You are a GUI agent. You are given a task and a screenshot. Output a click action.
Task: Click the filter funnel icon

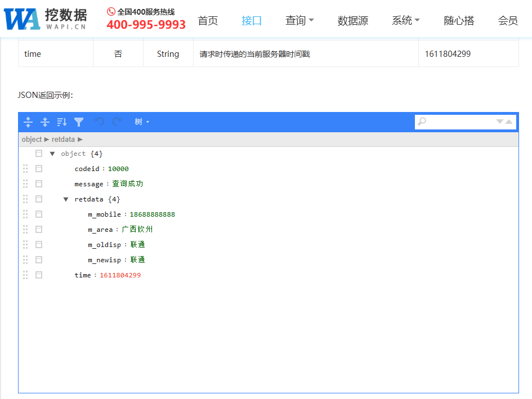click(79, 122)
